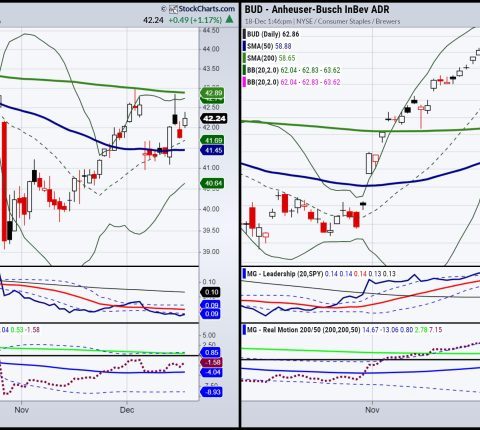The width and height of the screenshot is (480, 430).
Task: Click the 42.50 axis label
Action: (211, 107)
